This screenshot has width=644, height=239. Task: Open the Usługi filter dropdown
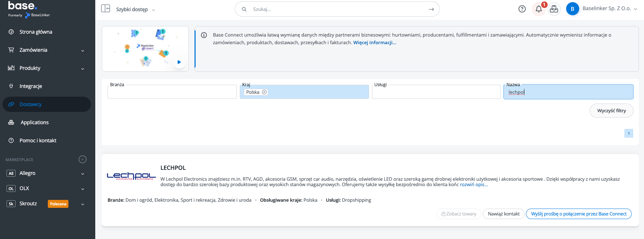coord(436,92)
